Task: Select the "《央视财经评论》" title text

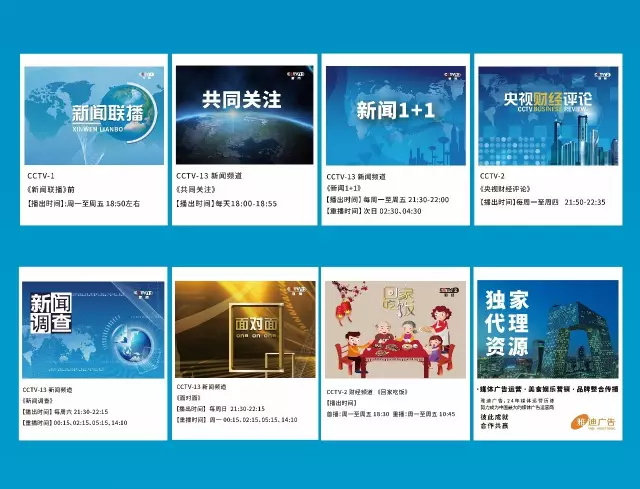Action: (505, 189)
